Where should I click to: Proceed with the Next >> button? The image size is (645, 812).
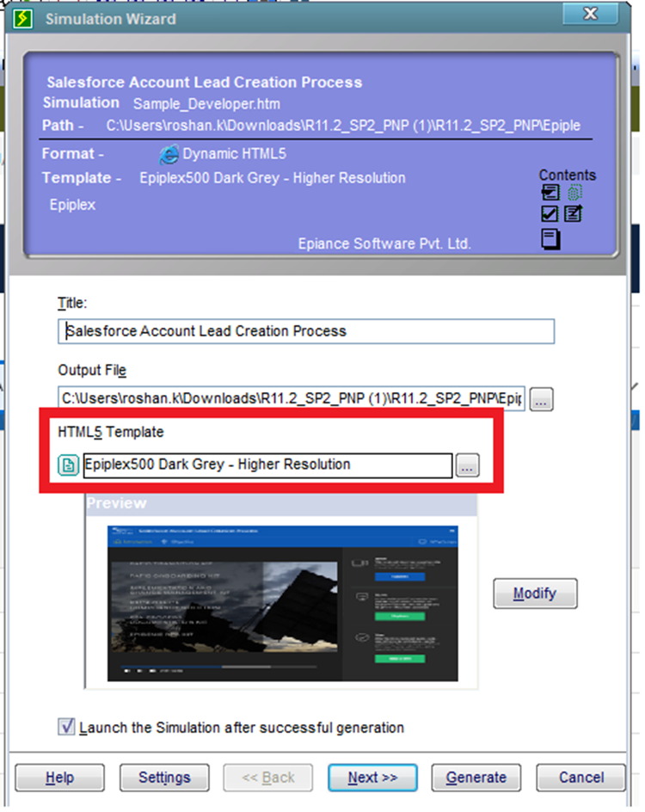(372, 778)
